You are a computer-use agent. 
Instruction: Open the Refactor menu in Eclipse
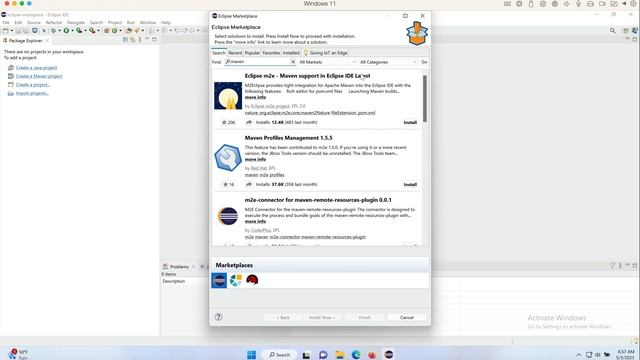coord(54,22)
